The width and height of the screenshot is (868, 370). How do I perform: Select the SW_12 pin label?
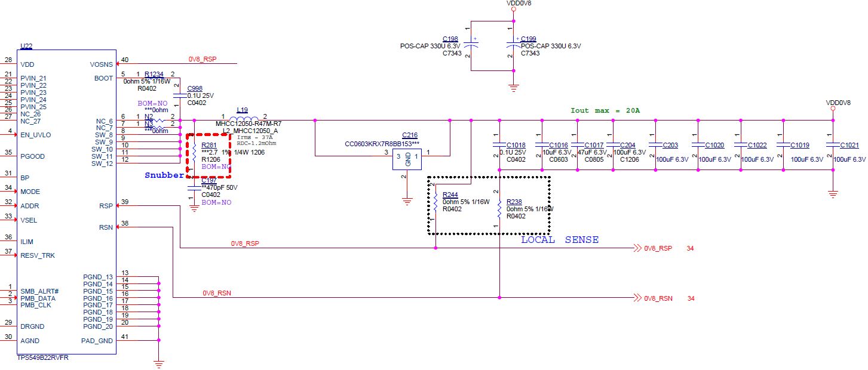102,164
